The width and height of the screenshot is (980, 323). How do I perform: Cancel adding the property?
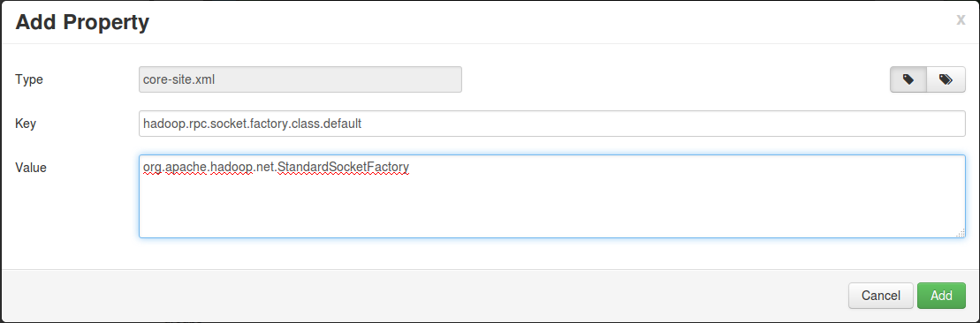click(x=881, y=296)
